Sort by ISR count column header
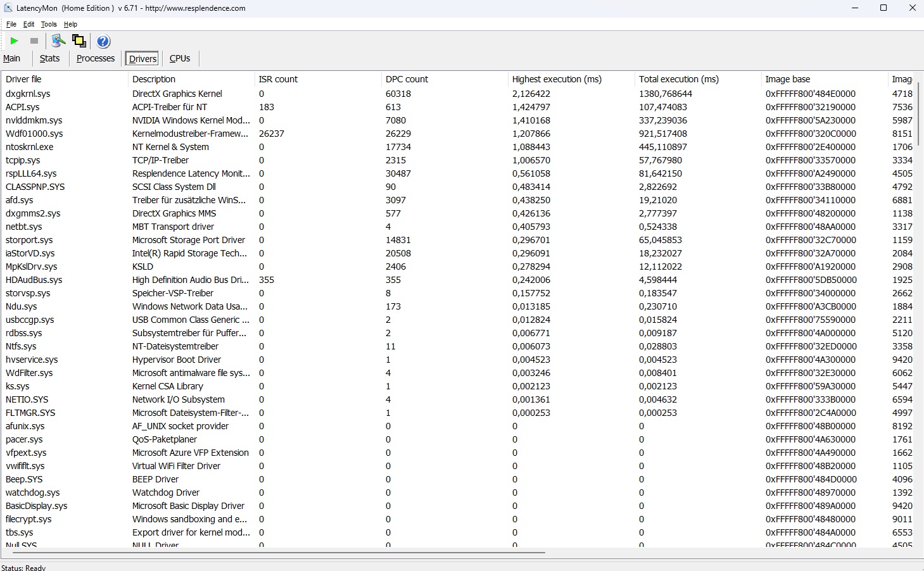The image size is (924, 571). 318,79
